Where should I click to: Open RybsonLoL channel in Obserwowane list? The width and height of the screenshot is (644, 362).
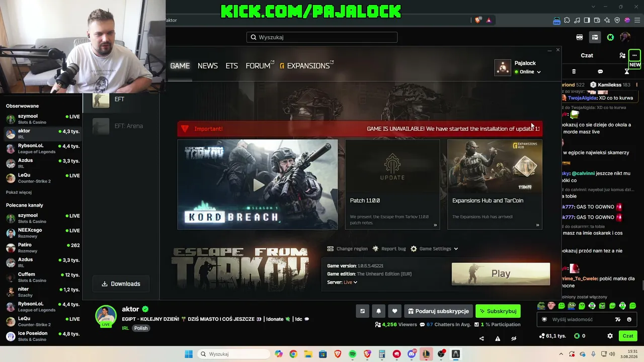[x=43, y=148]
